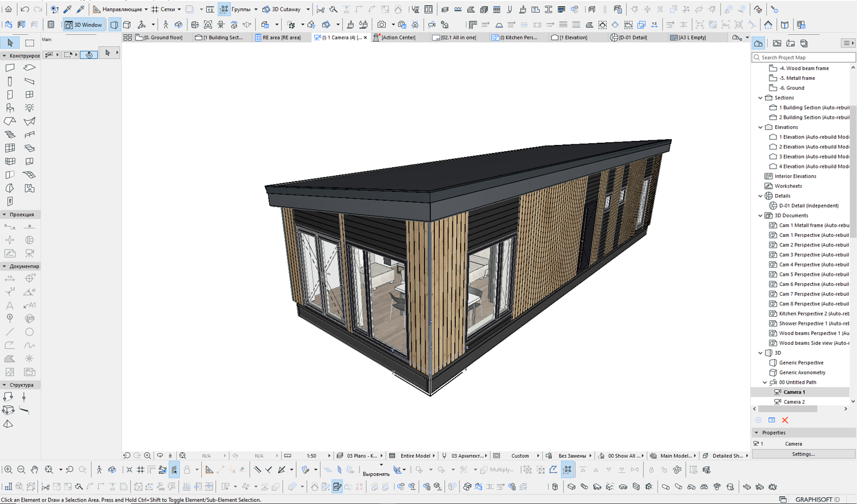Screen dimensions: 857x504
Task: Select Kitchen Perspective 2 in the navigator
Action: click(814, 314)
